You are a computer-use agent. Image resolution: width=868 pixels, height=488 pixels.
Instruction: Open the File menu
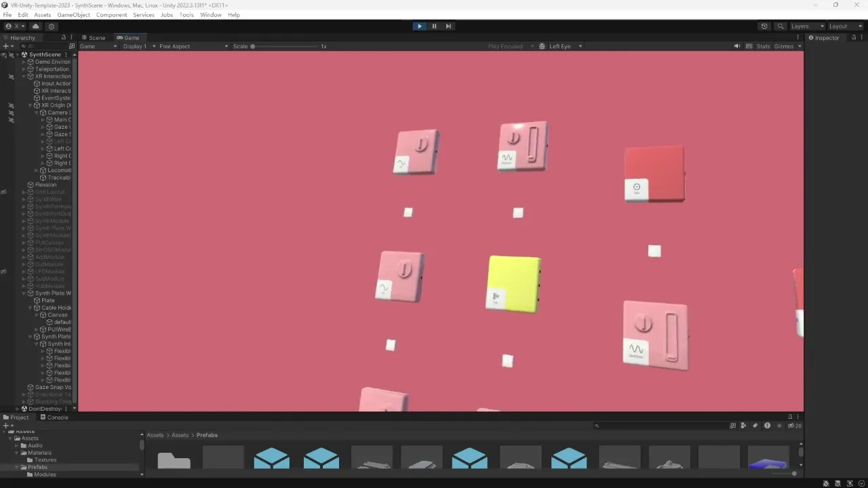(x=7, y=15)
